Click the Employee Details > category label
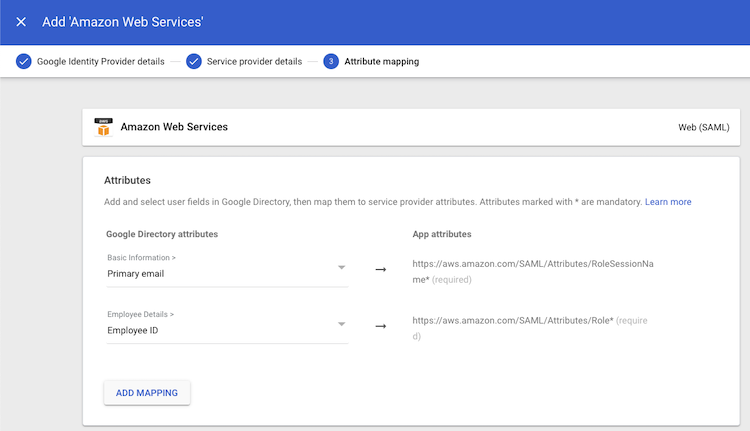This screenshot has height=431, width=750. [141, 314]
